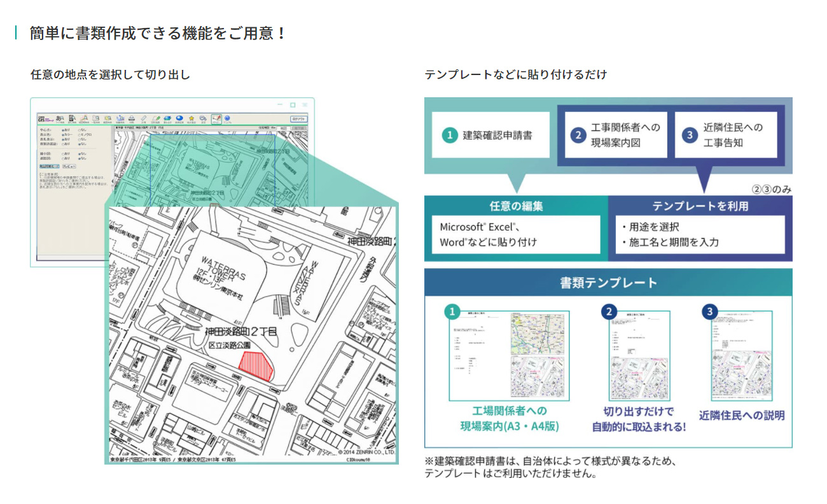Select the green pencil note icon

(x=156, y=118)
